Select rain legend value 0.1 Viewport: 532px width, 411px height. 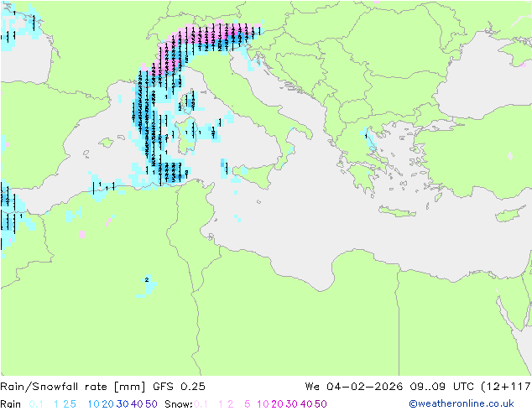pos(36,404)
